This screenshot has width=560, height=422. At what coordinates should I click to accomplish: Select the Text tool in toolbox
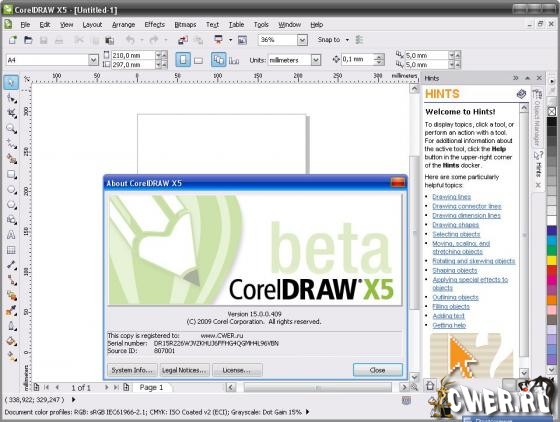pyautogui.click(x=11, y=235)
